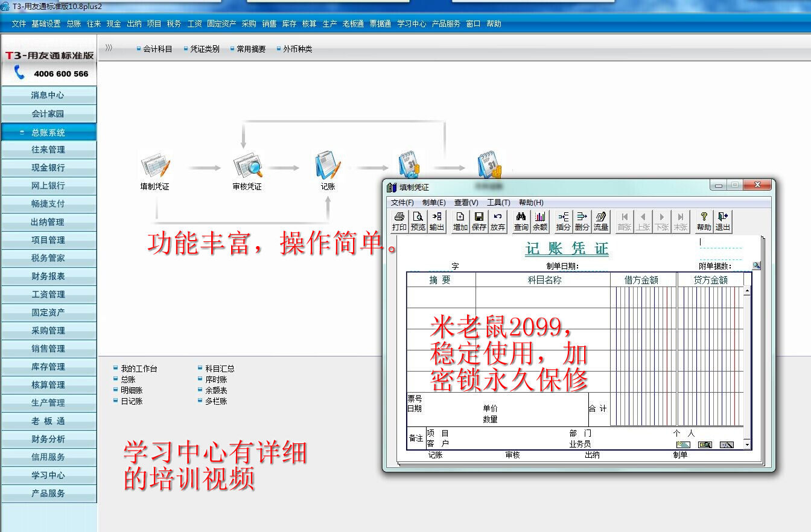Save the voucher using 保存 icon
811x532 pixels.
pyautogui.click(x=479, y=221)
